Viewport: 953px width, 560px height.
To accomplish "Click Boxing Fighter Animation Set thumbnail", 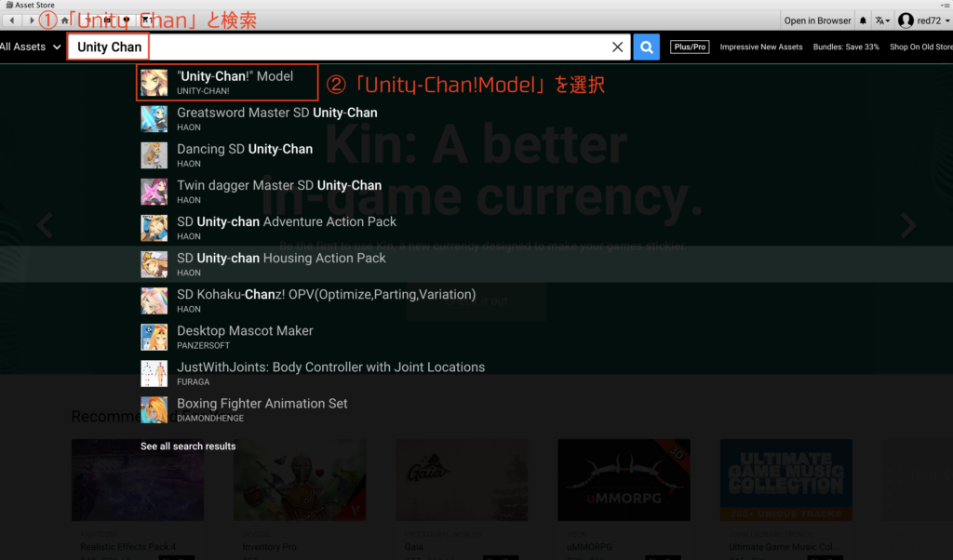I will click(x=154, y=410).
